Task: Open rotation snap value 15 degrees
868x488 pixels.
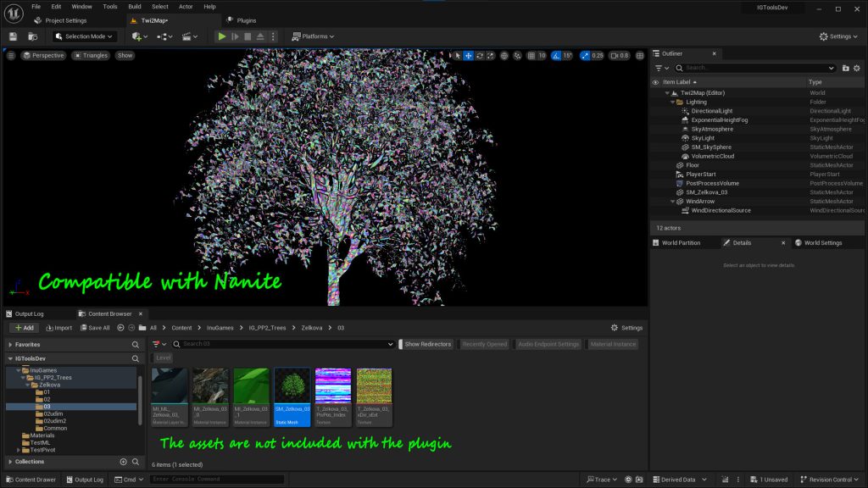Action: coord(567,55)
